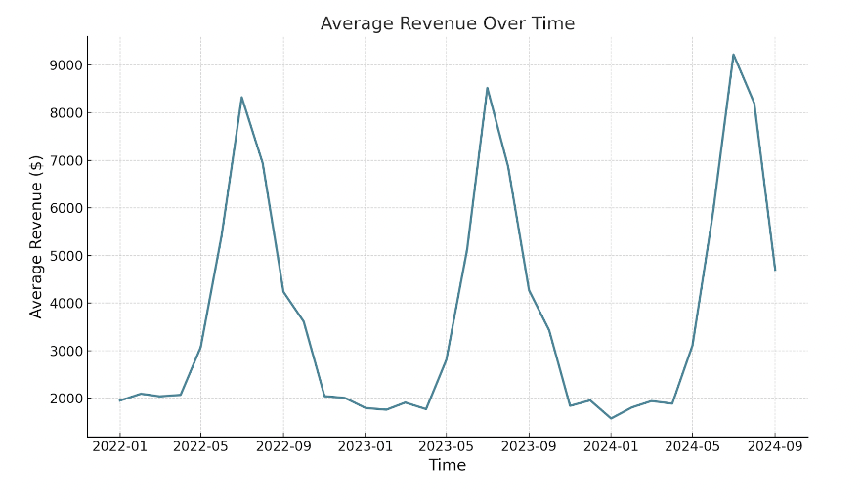
Task: Select the 2022-01 date tick label
Action: tap(120, 447)
